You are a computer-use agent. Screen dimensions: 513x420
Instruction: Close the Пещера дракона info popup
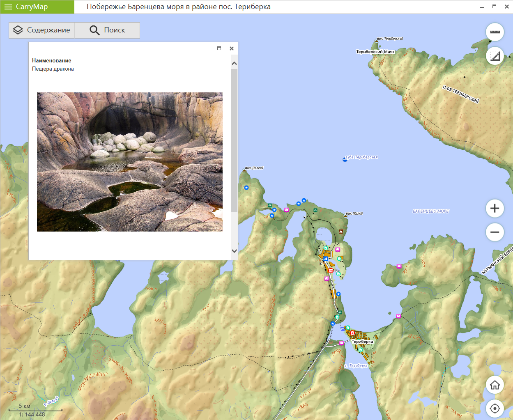pyautogui.click(x=232, y=48)
